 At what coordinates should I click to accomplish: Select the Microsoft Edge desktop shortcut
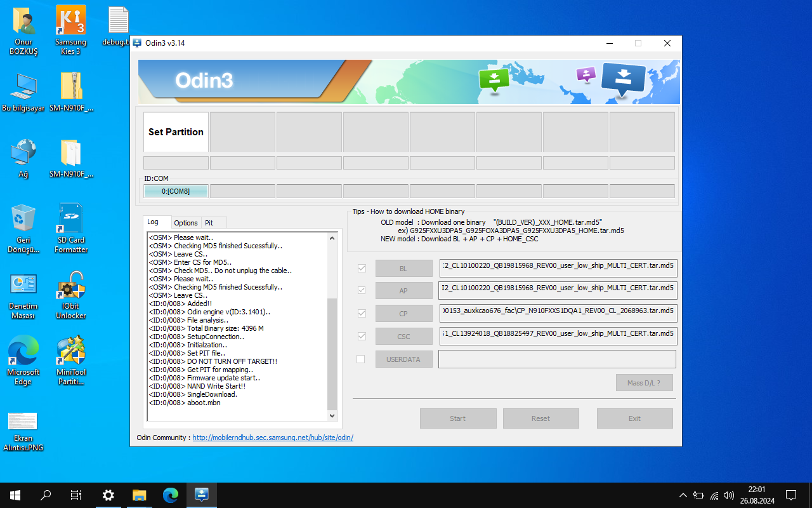tap(23, 361)
